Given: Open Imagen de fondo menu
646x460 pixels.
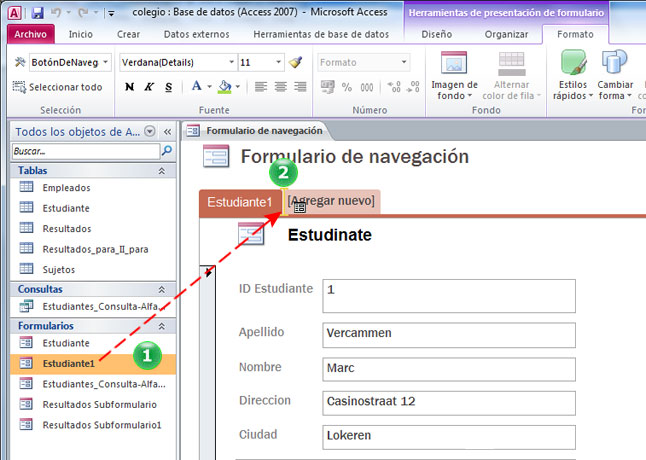Looking at the screenshot, I should 454,76.
